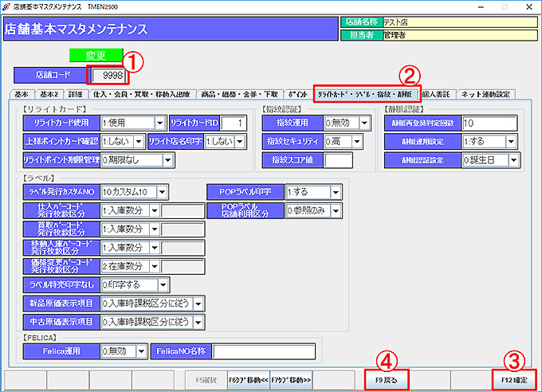Viewport: 542px width, 392px height.
Task: Click the F9 戻る button
Action: (387, 381)
